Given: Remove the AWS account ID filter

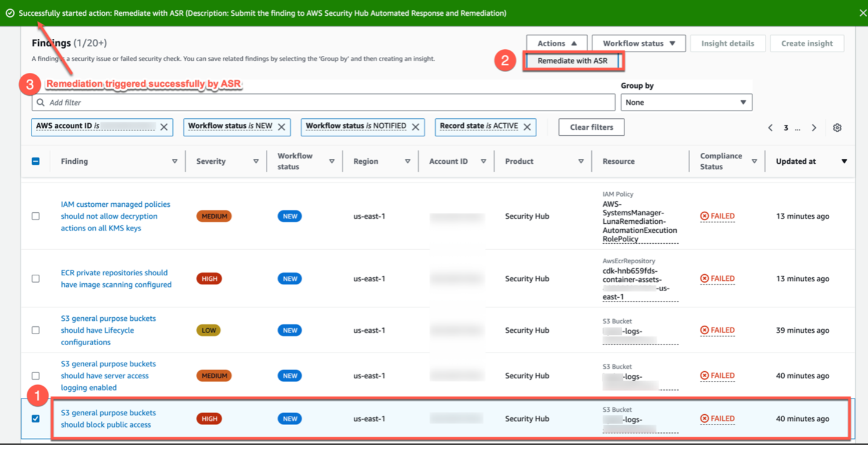Looking at the screenshot, I should point(164,127).
